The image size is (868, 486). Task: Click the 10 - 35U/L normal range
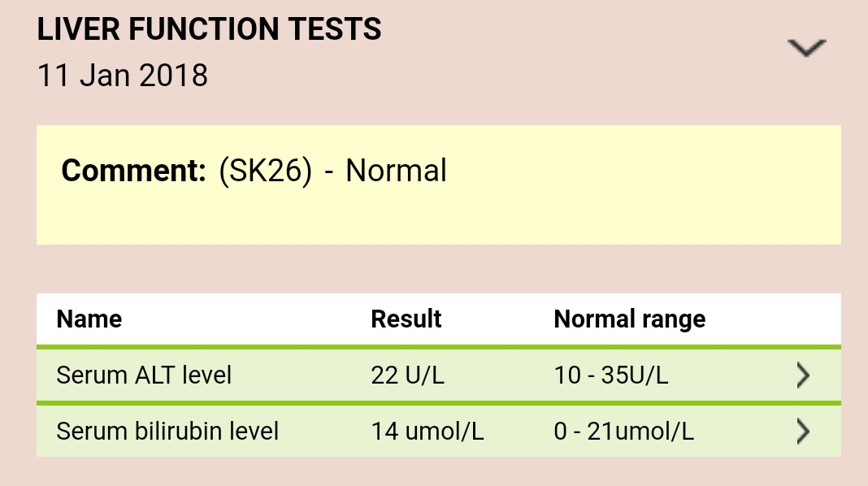(x=611, y=375)
